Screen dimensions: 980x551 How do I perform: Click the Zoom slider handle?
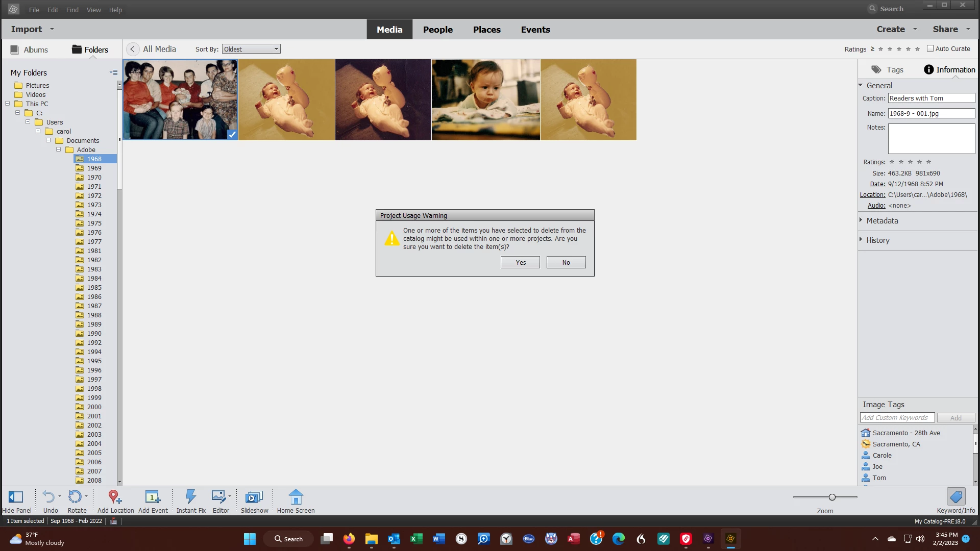(832, 497)
